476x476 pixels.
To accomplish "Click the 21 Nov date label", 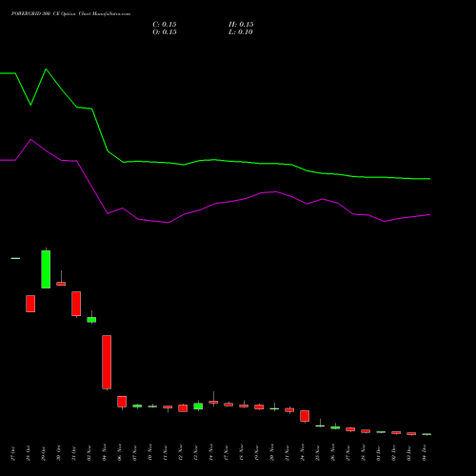I will click(x=288, y=452).
